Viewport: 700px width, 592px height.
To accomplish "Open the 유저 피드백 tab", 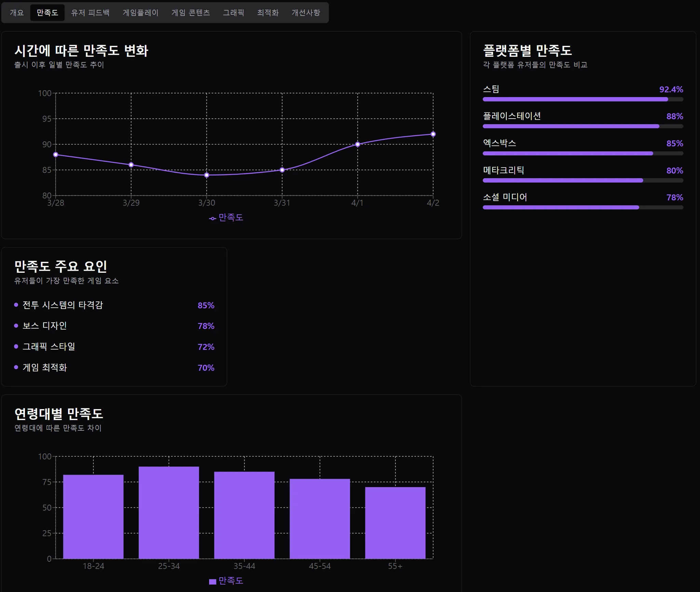I will point(90,13).
